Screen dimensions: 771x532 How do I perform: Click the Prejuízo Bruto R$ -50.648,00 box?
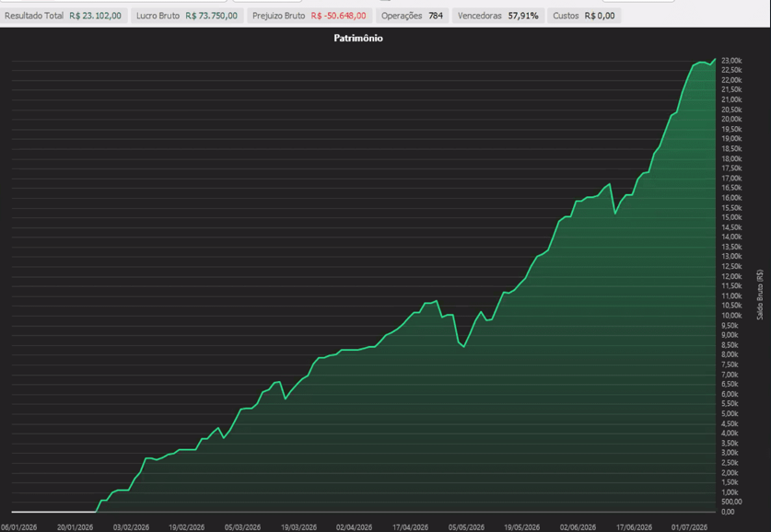310,16
